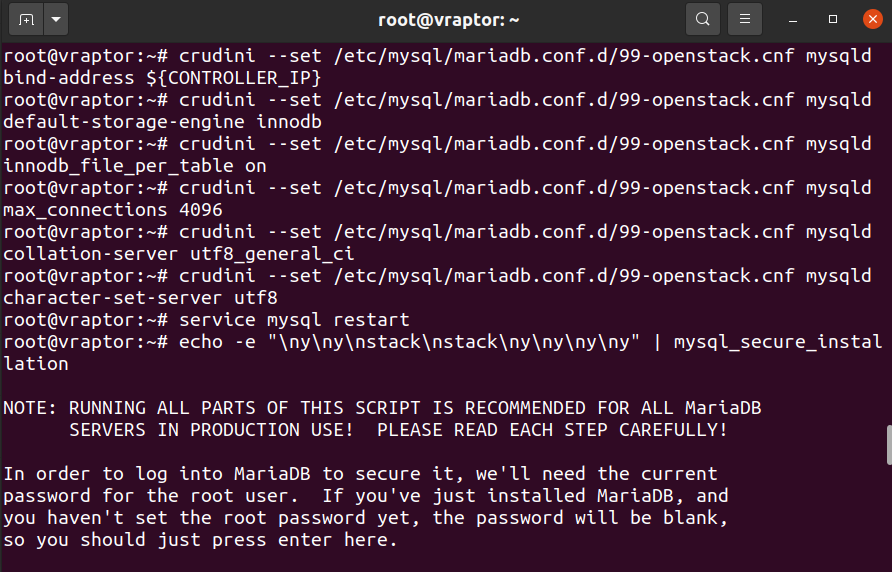Click the mysql_secure_instal command text
Screen dimensions: 892x572
click(778, 342)
